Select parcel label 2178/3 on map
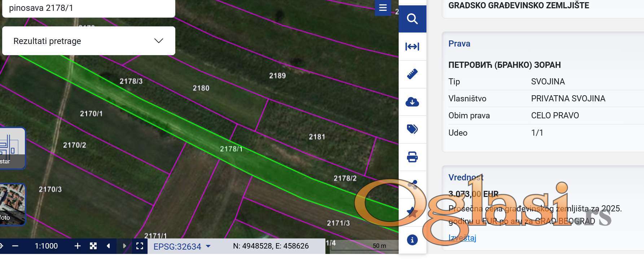Viewport: 644px width, 259px height. [x=131, y=81]
